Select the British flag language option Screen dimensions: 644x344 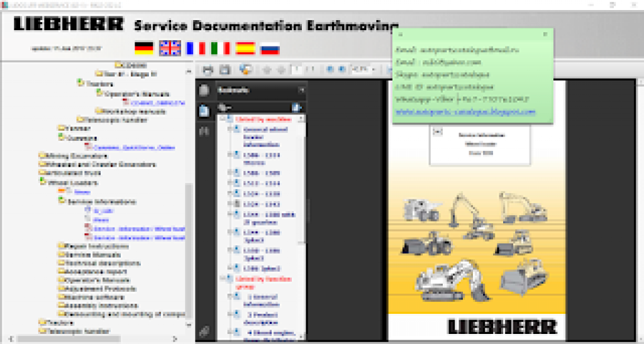point(170,48)
